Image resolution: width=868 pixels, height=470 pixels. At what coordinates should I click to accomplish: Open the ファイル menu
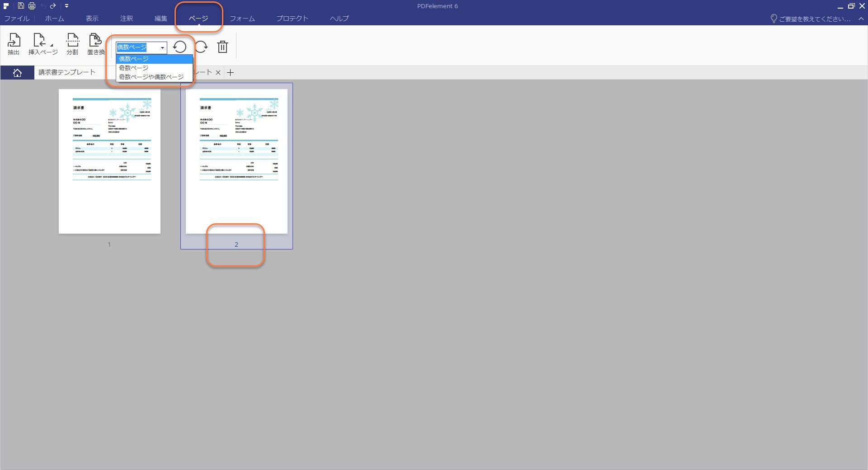click(x=17, y=19)
